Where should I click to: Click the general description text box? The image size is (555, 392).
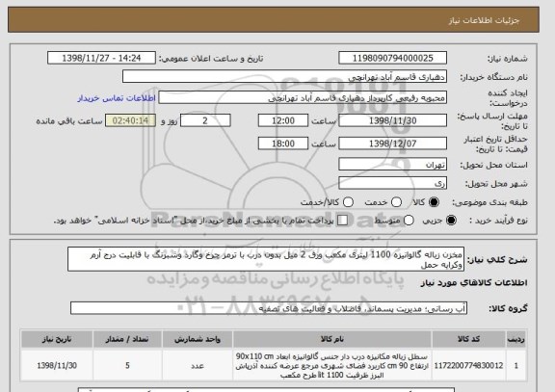click(x=266, y=259)
